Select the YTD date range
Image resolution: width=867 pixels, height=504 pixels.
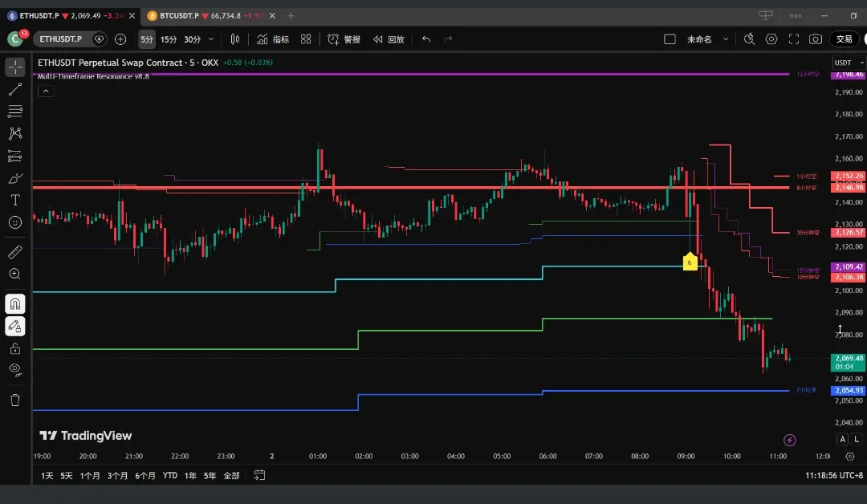169,475
